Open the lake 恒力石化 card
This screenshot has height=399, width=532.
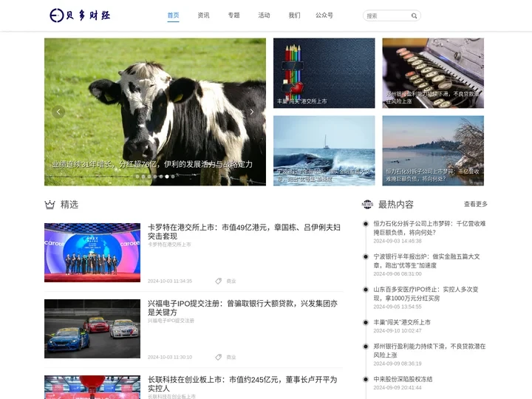click(x=433, y=151)
